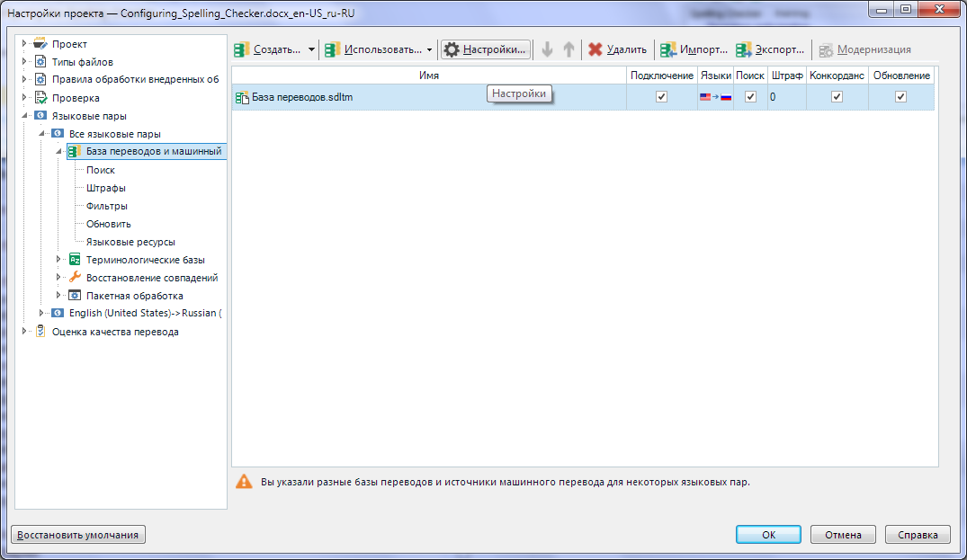Screen dimensions: 967x560
Task: Select Штрафы in the settings tree
Action: pos(105,188)
